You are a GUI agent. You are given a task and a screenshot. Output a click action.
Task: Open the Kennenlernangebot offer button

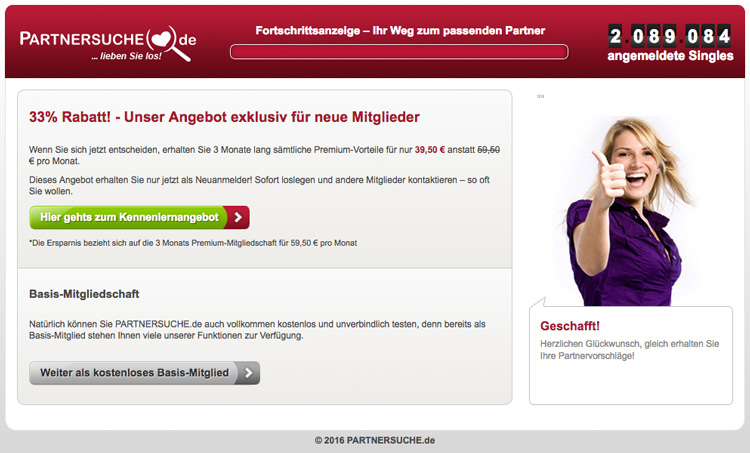click(x=139, y=217)
